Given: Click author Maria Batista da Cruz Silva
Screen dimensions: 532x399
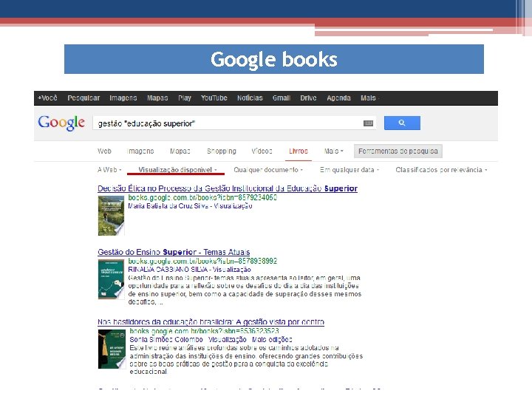Looking at the screenshot, I should tap(168, 206).
